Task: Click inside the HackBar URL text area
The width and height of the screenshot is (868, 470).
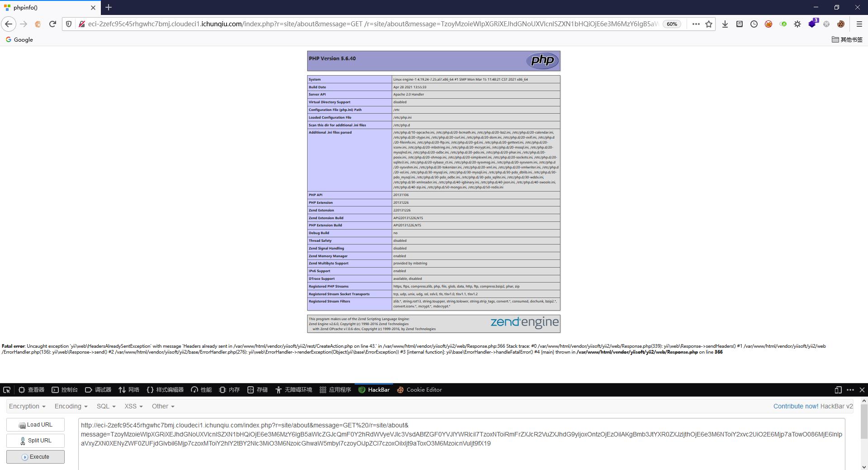Action: pos(461,444)
